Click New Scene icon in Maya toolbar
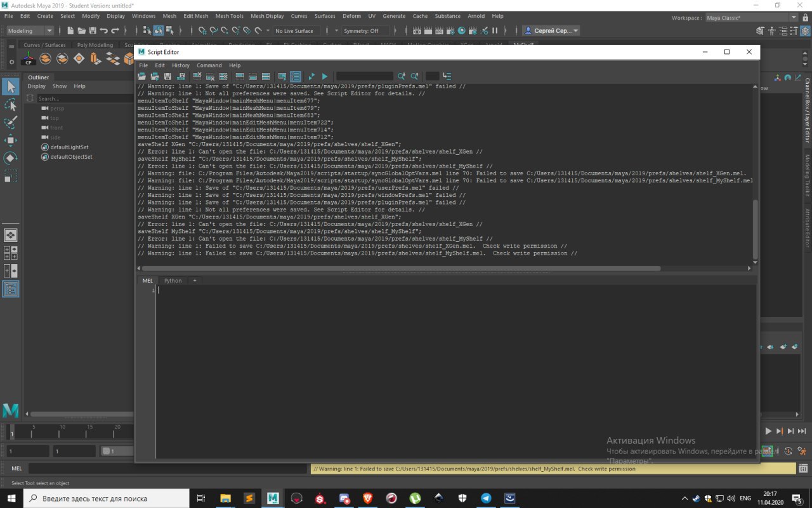The height and width of the screenshot is (508, 812). [70, 30]
